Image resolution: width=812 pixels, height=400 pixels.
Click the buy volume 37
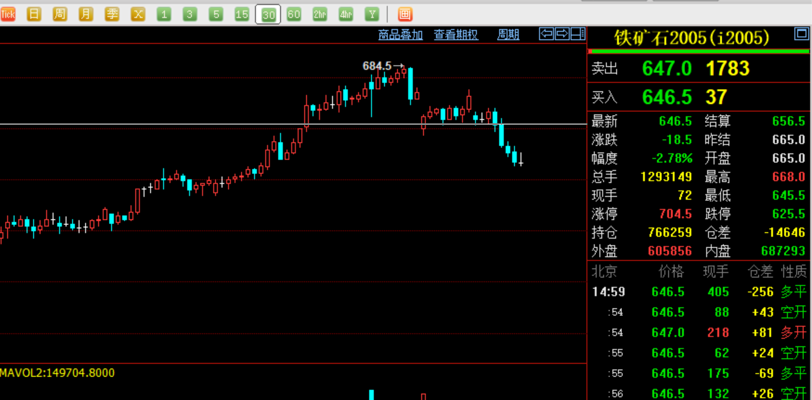716,97
